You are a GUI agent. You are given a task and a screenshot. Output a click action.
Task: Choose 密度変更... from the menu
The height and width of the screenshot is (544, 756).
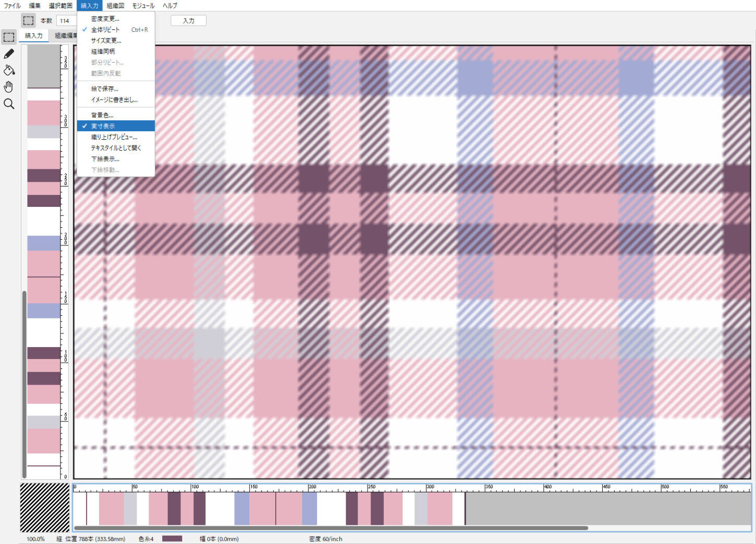[x=105, y=19]
